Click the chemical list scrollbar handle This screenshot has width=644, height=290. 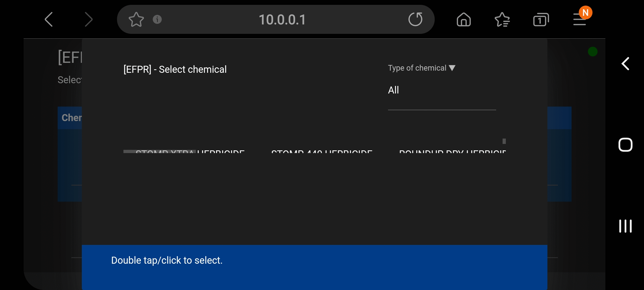(504, 141)
